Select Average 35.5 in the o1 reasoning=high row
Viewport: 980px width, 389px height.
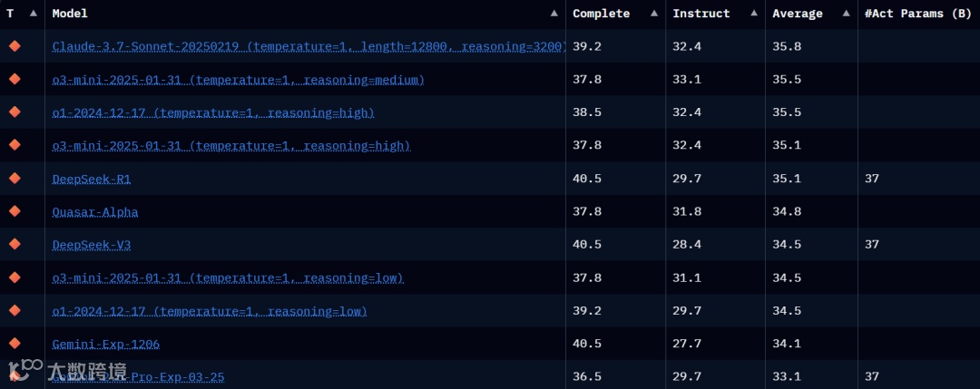click(x=787, y=112)
